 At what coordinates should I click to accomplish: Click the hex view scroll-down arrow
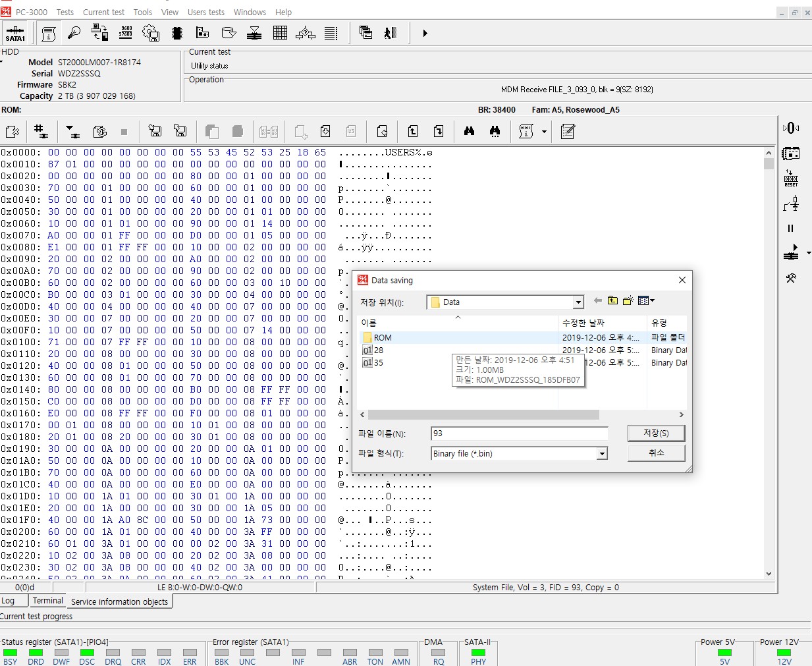[769, 574]
